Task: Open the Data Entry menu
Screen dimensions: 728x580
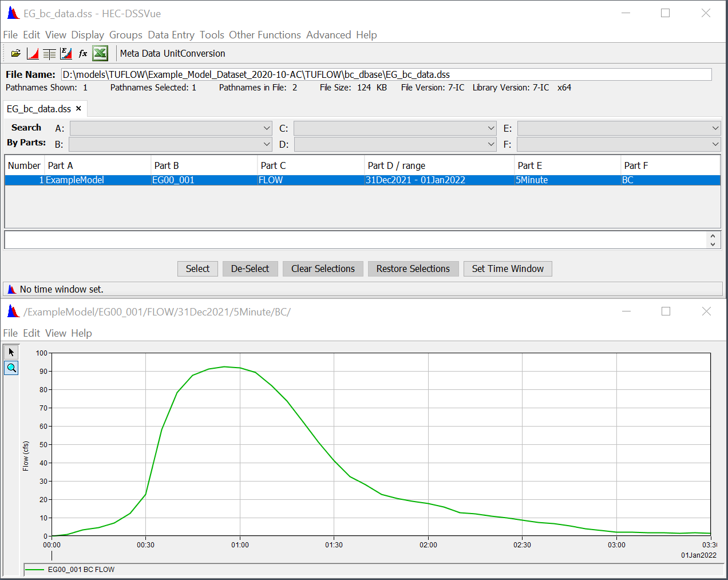Action: 171,35
